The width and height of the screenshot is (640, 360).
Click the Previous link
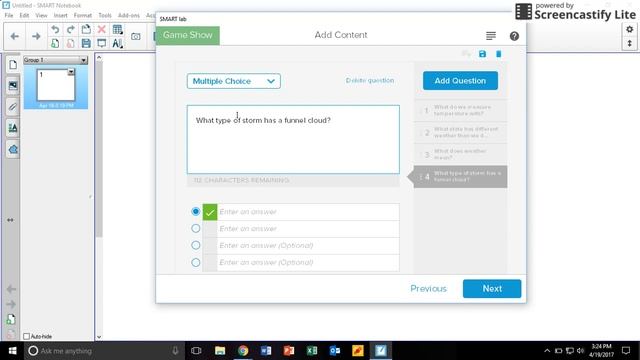pyautogui.click(x=428, y=289)
